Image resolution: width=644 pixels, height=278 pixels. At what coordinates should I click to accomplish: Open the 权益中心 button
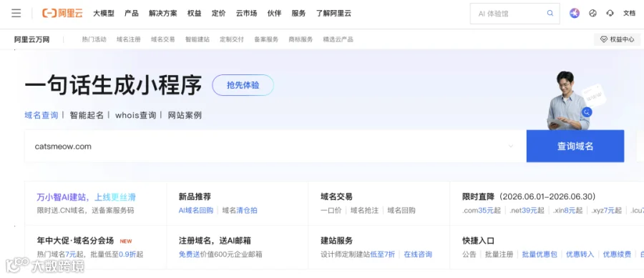coord(618,40)
